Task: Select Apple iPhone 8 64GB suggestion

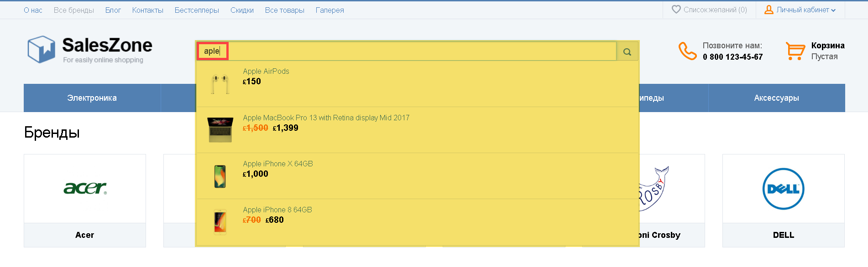Action: 277,210
